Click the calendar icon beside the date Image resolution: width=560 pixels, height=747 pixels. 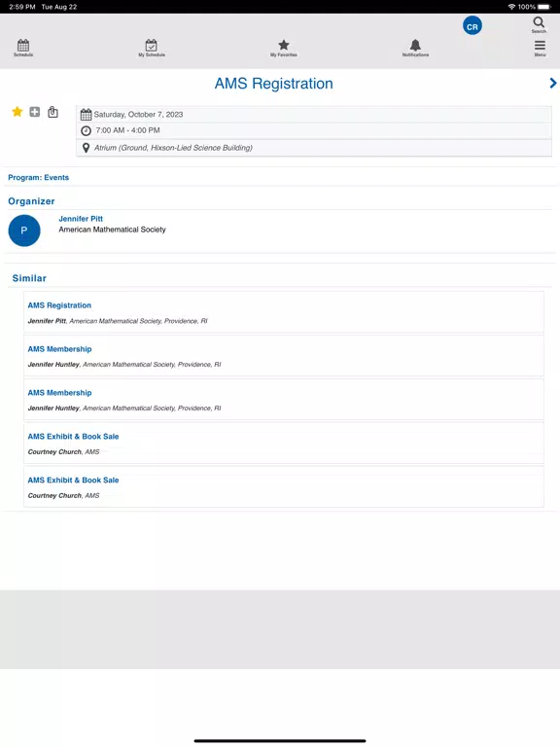(86, 115)
